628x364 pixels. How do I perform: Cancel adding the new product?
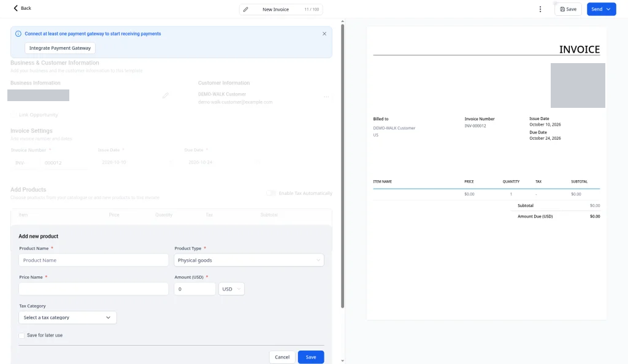(x=282, y=357)
